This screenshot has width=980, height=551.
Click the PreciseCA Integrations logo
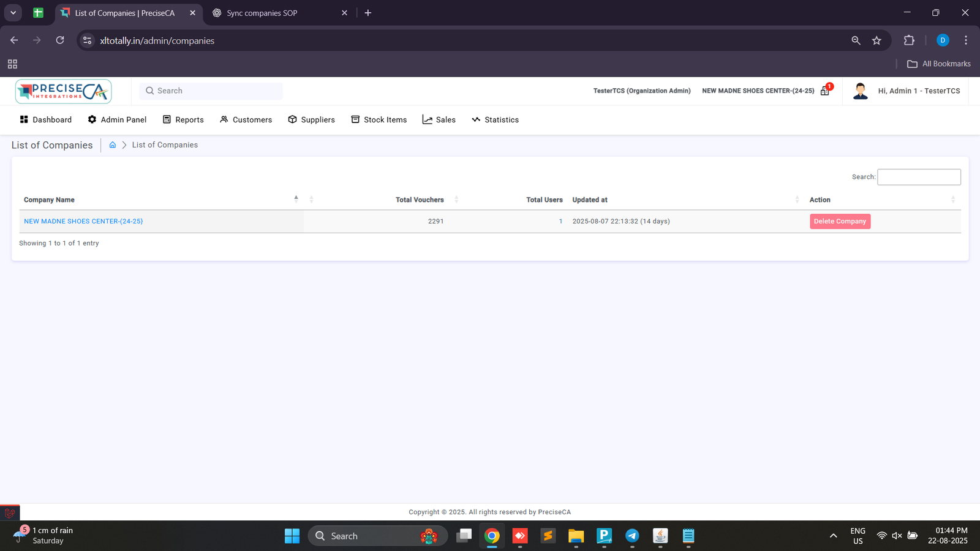63,91
